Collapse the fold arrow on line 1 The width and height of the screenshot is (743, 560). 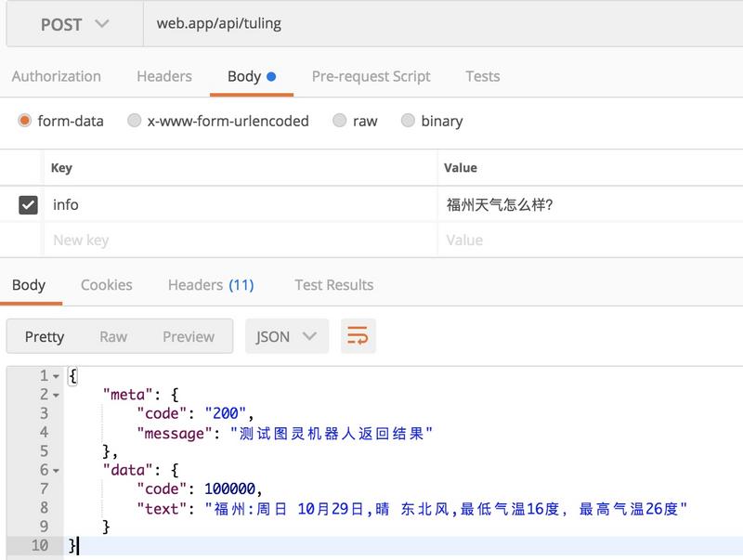tap(56, 377)
